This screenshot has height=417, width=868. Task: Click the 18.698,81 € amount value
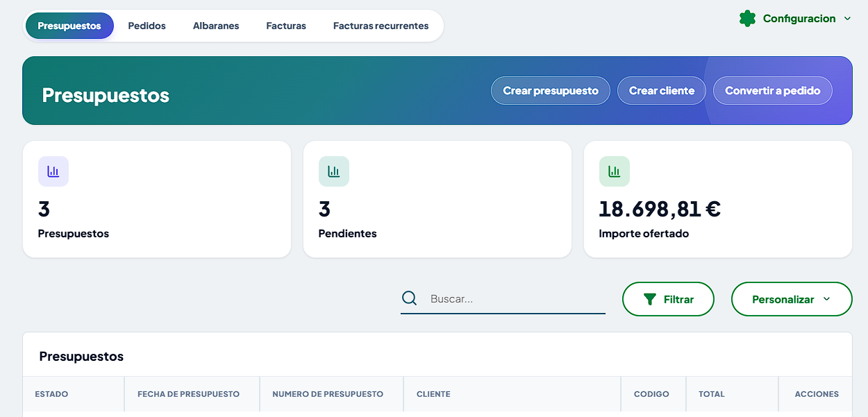click(x=660, y=209)
